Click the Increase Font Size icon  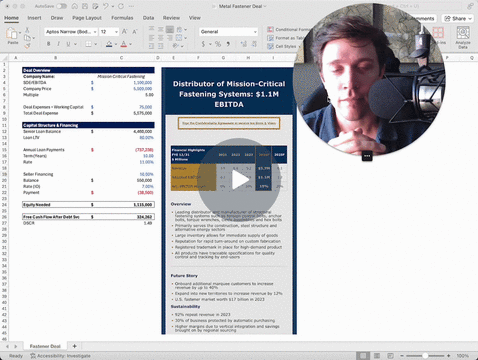124,32
